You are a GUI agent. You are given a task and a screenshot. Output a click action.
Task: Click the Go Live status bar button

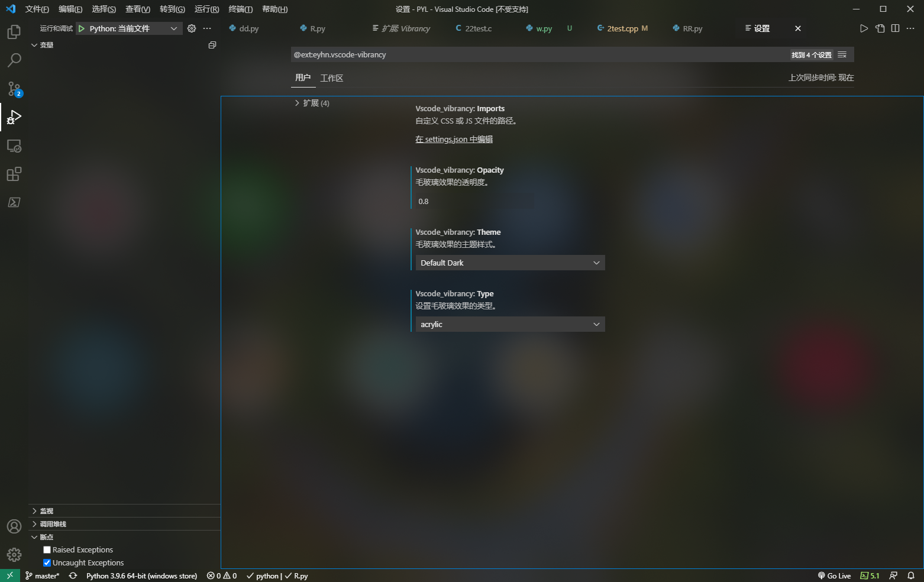click(x=834, y=575)
